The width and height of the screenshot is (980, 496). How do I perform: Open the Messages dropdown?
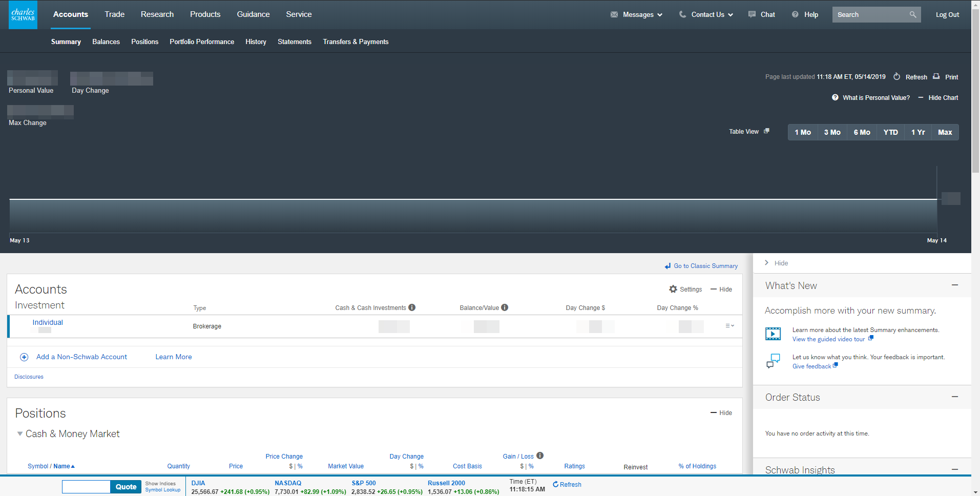pyautogui.click(x=637, y=15)
